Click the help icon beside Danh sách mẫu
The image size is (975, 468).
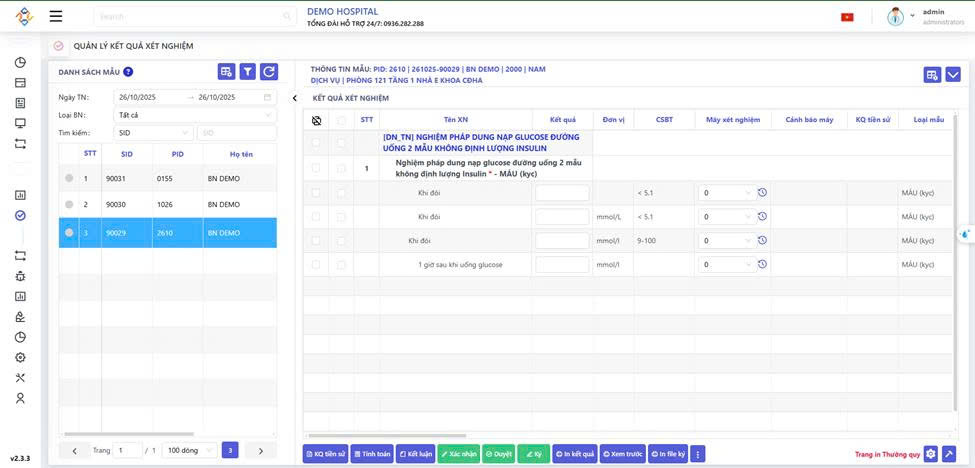click(x=128, y=72)
